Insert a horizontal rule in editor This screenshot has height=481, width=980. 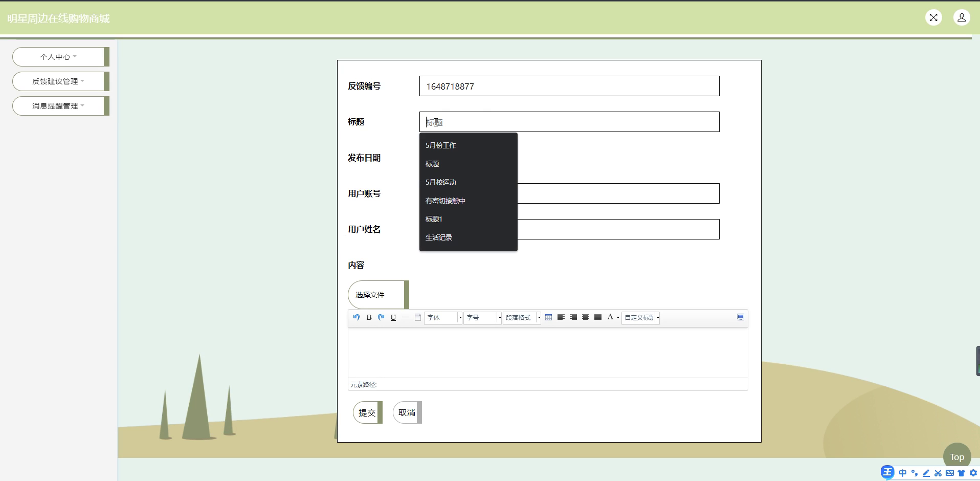(x=406, y=317)
